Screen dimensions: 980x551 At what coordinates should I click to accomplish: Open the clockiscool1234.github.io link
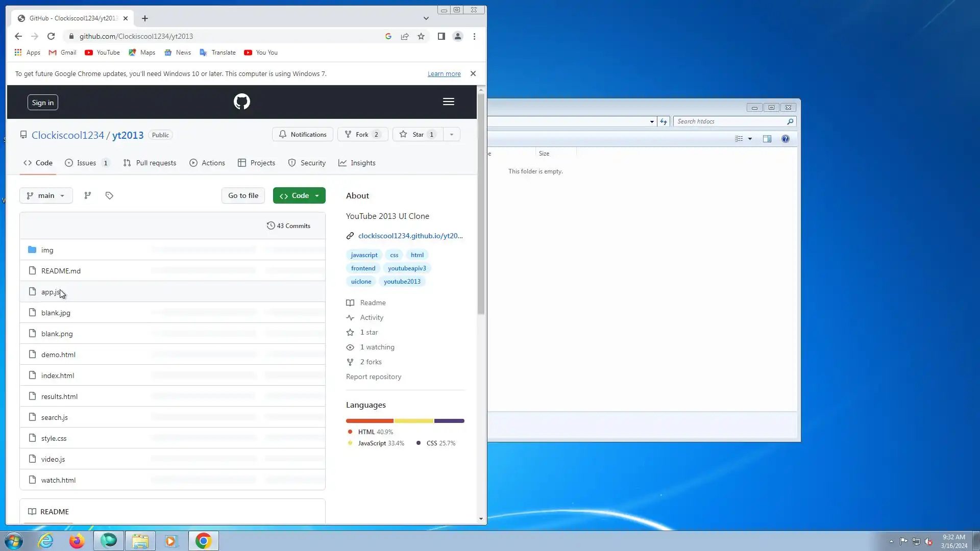point(410,236)
